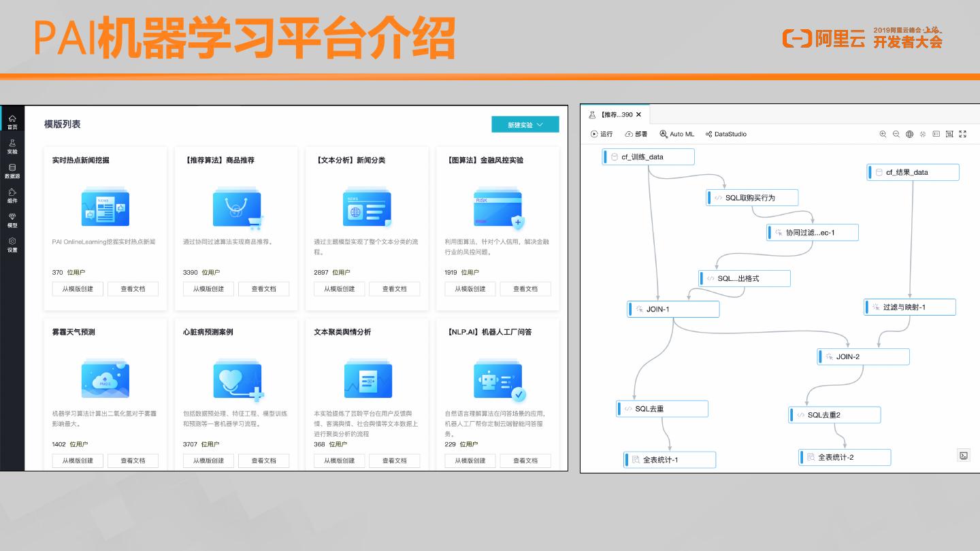Image resolution: width=980 pixels, height=551 pixels.
Task: Click 从模版创建 under 商品推荐 card
Action: 208,289
